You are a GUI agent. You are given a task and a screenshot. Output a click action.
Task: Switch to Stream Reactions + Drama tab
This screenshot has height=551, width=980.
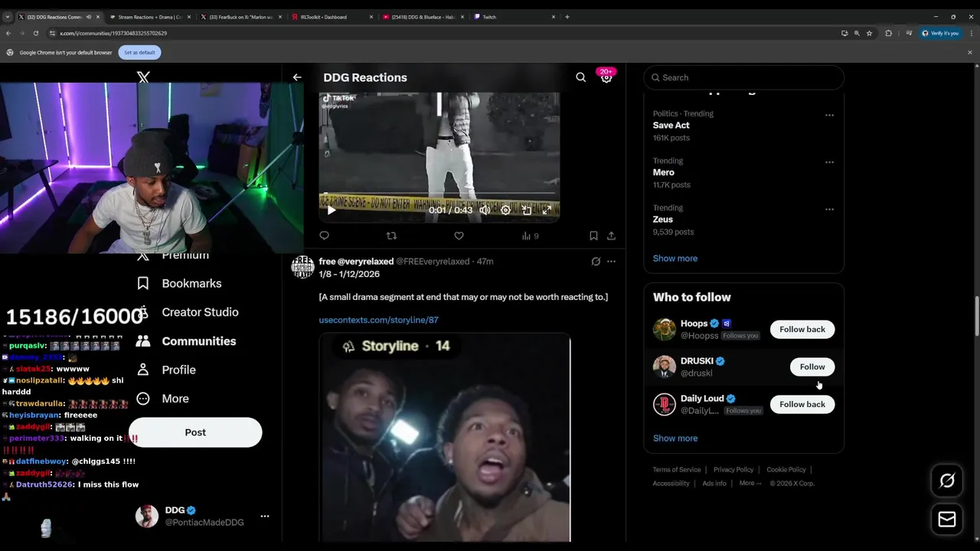pyautogui.click(x=149, y=17)
